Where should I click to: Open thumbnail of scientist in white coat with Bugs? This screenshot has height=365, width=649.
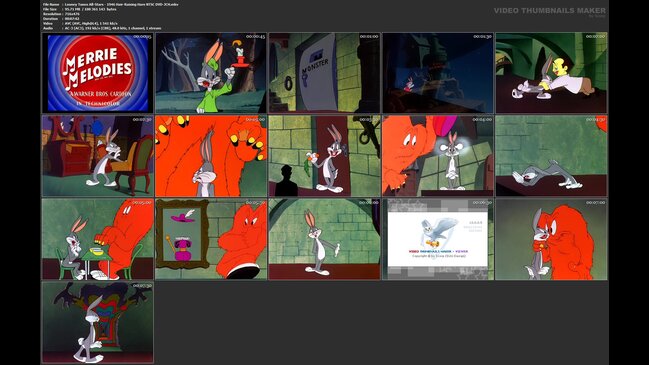(551, 73)
